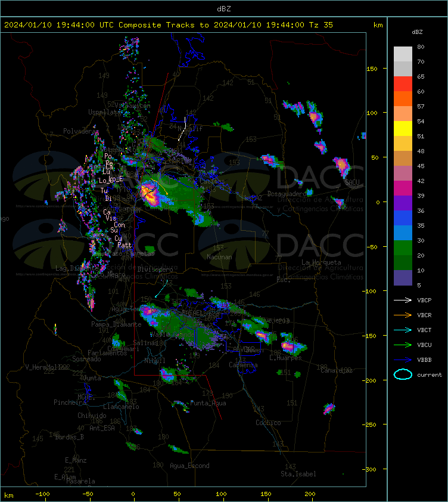
Task: Click the '80' value on dBZ scale
Action: [x=421, y=47]
